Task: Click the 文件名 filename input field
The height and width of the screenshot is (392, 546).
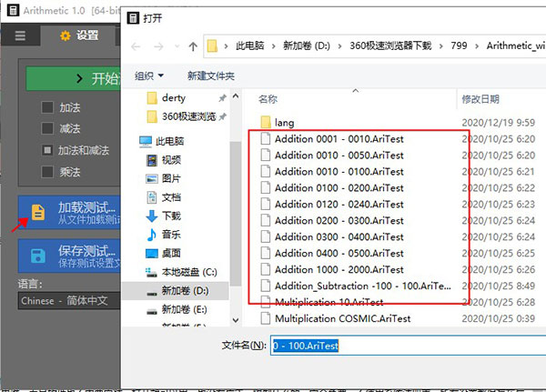Action: tap(405, 347)
